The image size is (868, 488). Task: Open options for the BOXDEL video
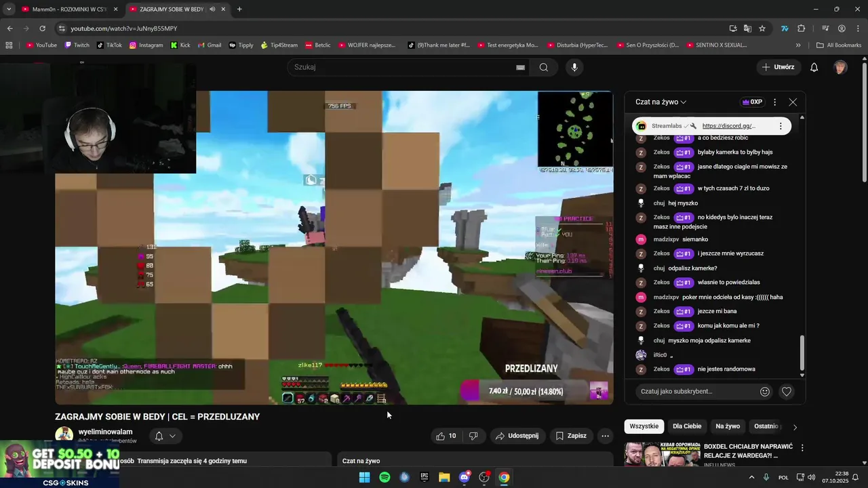(802, 448)
